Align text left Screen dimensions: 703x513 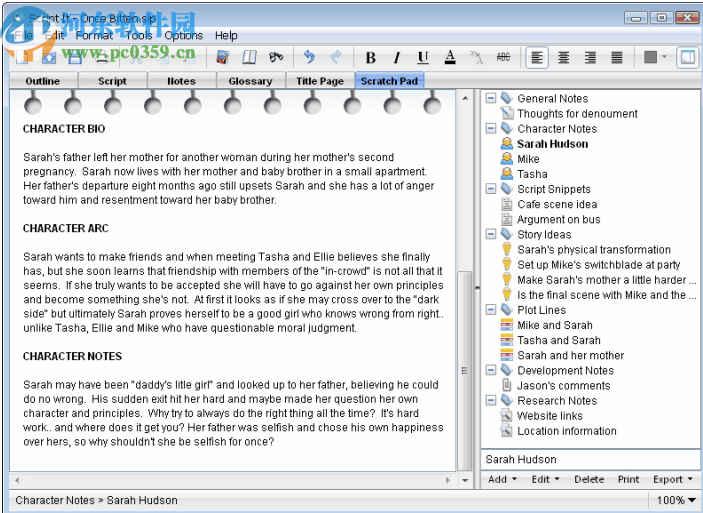click(x=537, y=57)
